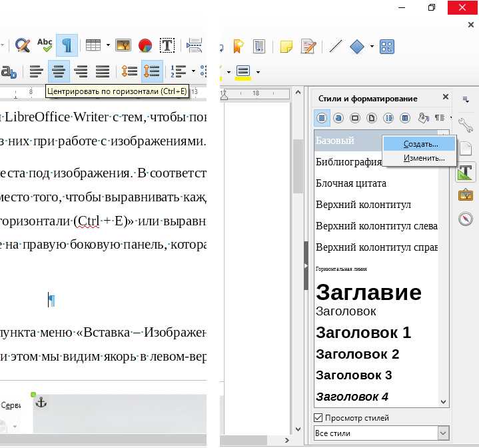Select the line drawing tool
This screenshot has width=479, height=448.
tap(335, 47)
